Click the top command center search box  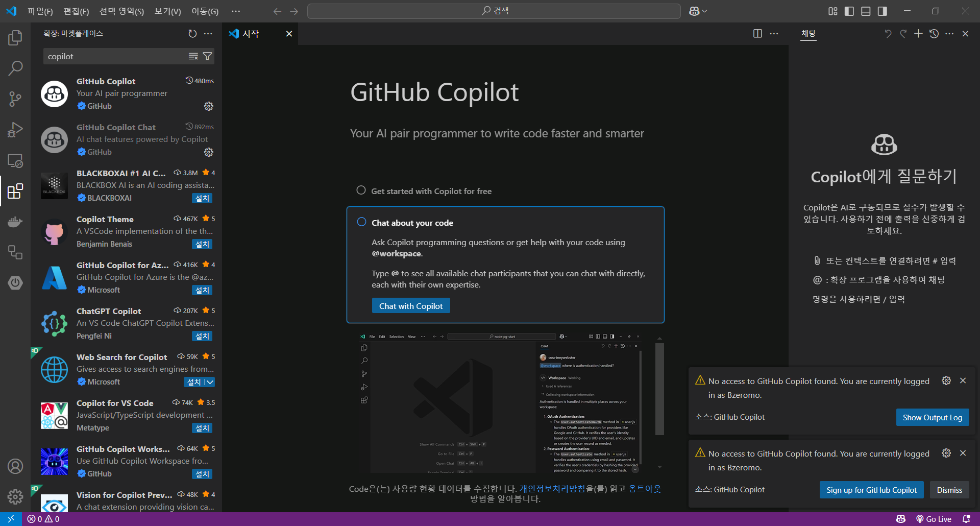pos(494,11)
